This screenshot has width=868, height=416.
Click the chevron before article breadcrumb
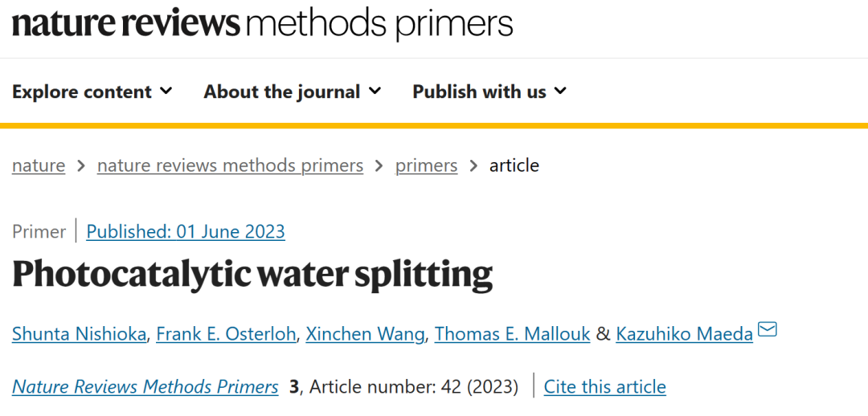coord(474,165)
